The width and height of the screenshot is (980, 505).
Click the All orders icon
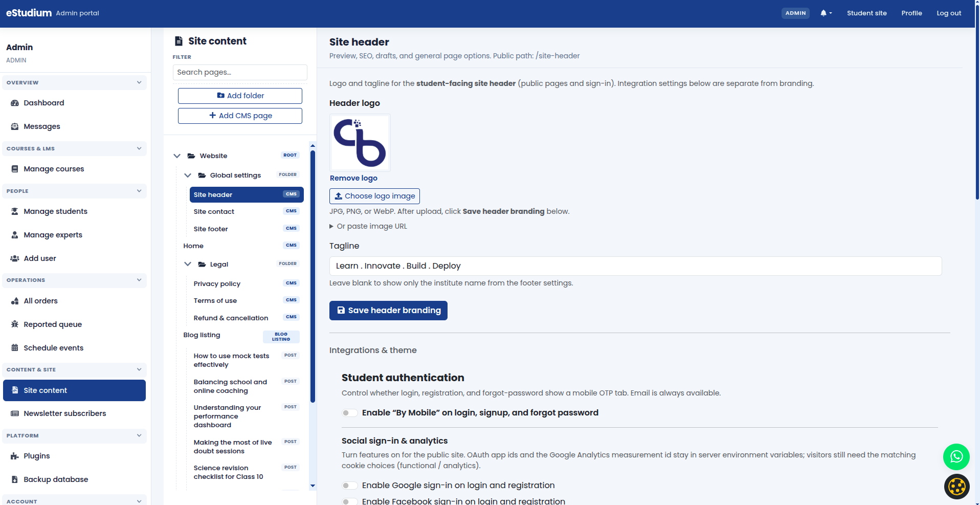click(x=15, y=301)
